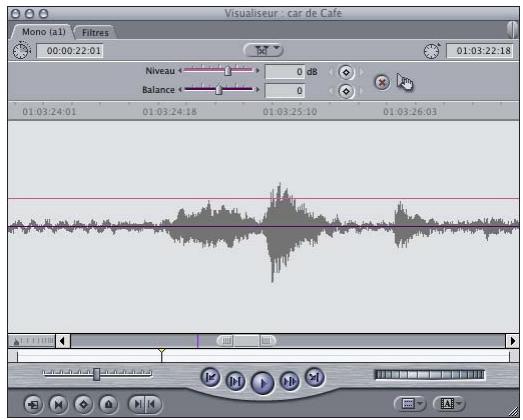Click the playhead in the scrubber bar
This screenshot has height=420, width=523.
(x=161, y=355)
